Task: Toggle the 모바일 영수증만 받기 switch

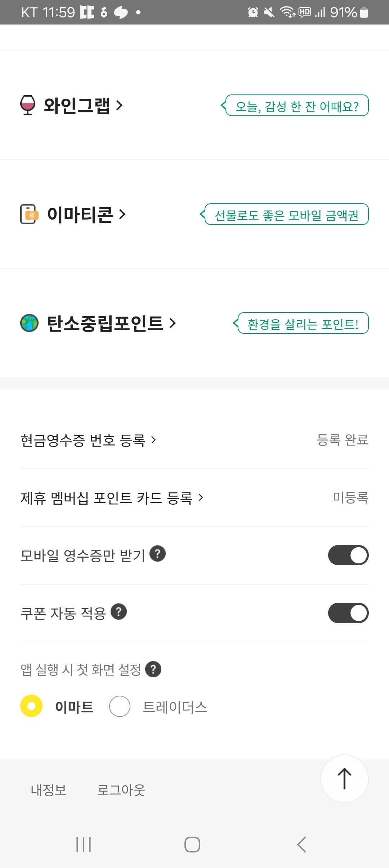Action: (x=348, y=555)
